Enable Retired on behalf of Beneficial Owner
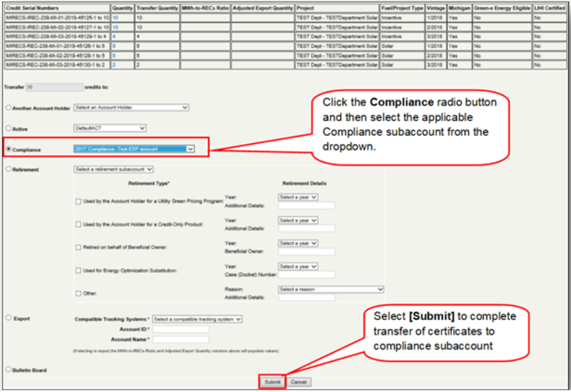The image size is (571, 392). coord(78,247)
